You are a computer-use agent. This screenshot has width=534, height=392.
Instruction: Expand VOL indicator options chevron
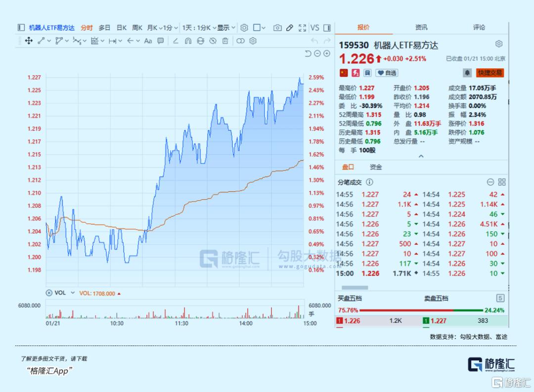(x=73, y=293)
